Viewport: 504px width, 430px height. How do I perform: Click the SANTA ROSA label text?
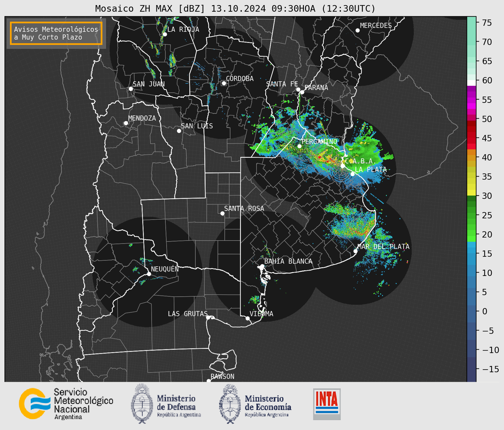[244, 208]
